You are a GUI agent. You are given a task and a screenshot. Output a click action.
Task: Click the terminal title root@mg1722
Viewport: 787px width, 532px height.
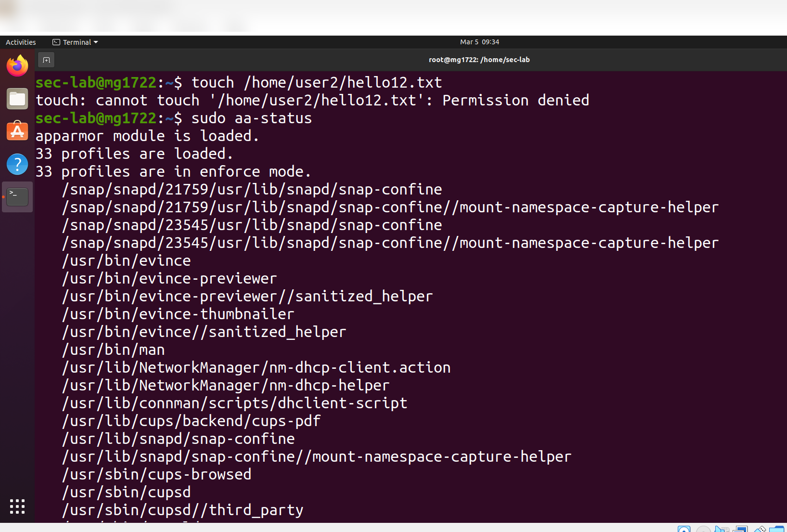[x=479, y=60]
